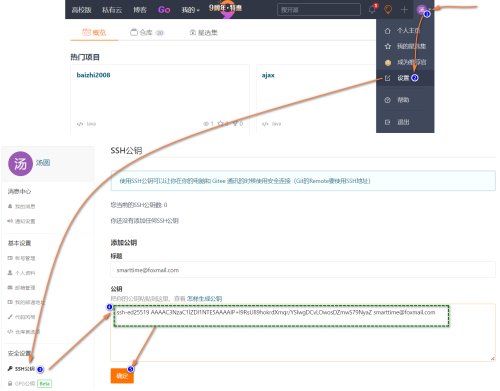
Task: Open the baizhi2008 project link
Action: [93, 75]
